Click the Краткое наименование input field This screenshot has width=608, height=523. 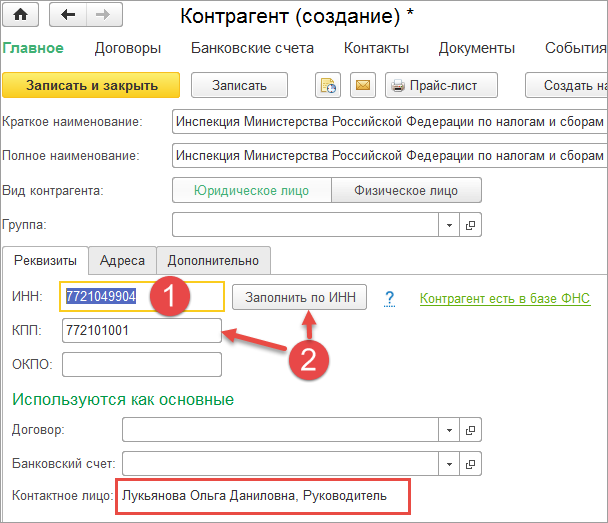(390, 122)
